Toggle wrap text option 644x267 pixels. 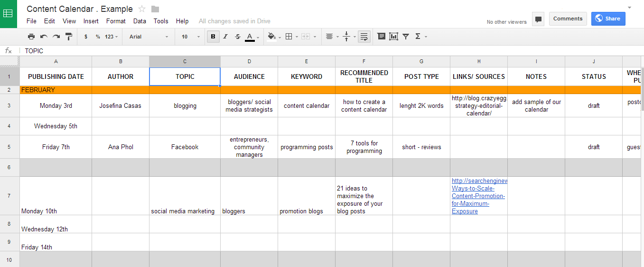point(364,37)
